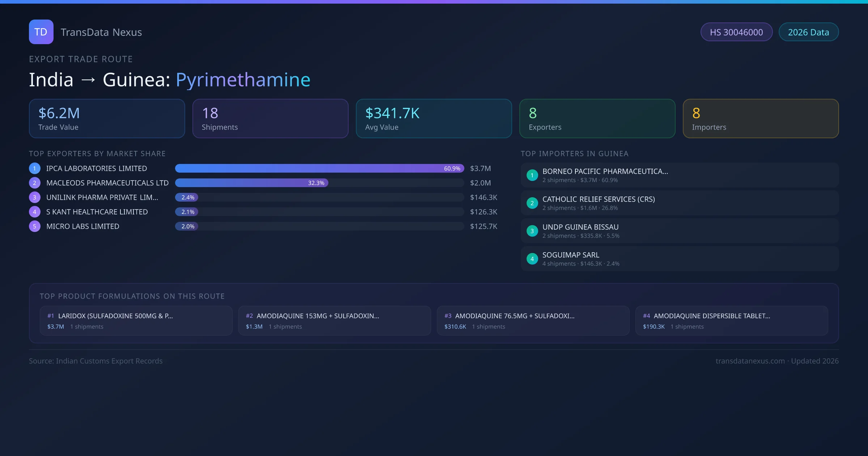Open #4 Amodiaquine Dispersible Tablet card
This screenshot has height=456, width=868.
point(731,321)
